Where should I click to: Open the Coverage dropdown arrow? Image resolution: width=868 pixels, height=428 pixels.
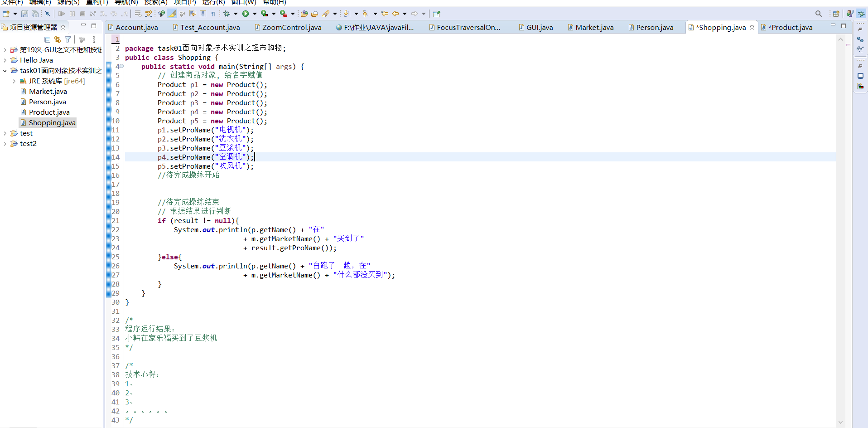click(274, 14)
